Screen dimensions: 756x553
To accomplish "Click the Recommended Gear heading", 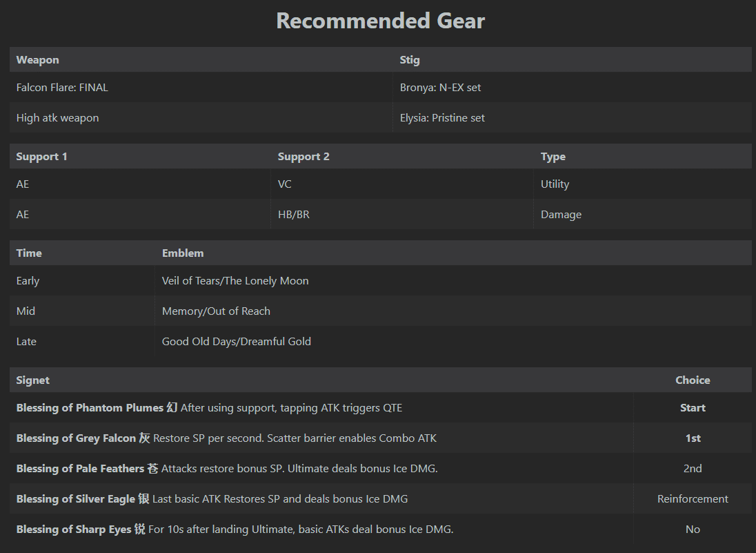I will coord(380,21).
